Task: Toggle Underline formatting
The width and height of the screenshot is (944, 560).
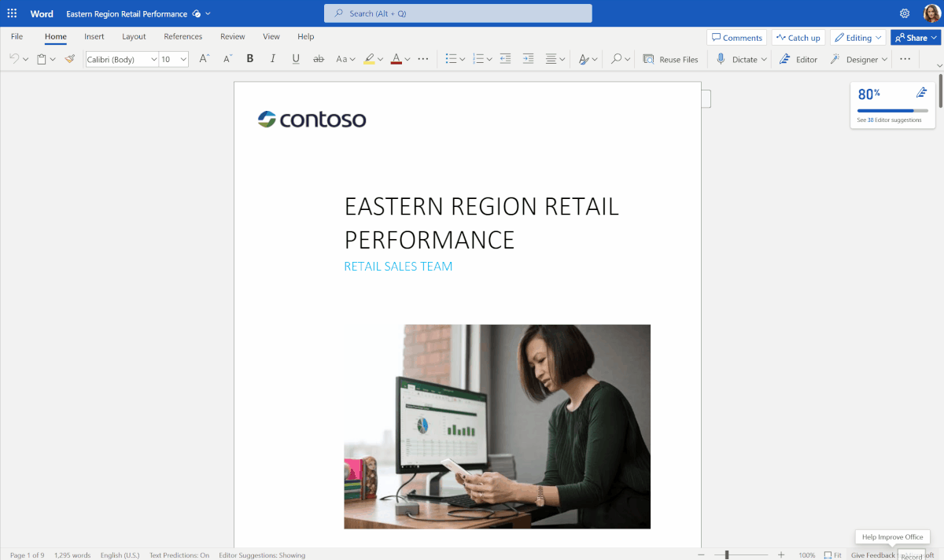Action: (x=296, y=59)
